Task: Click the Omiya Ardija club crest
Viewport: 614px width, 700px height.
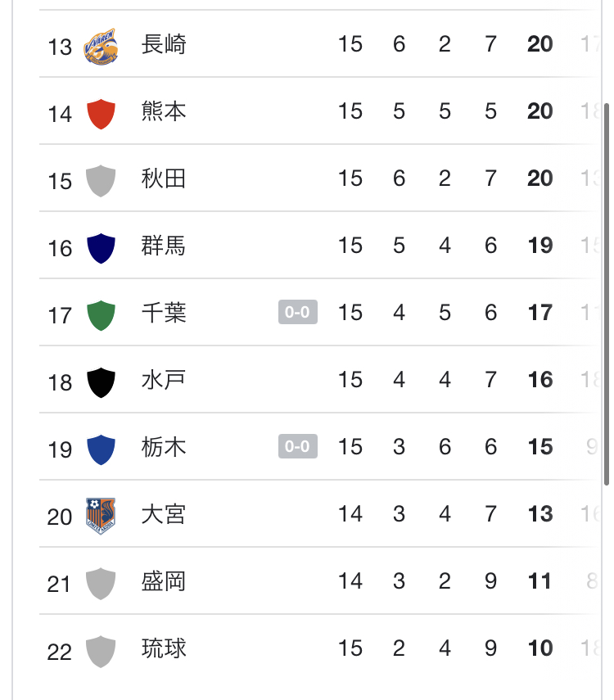Action: pyautogui.click(x=101, y=515)
